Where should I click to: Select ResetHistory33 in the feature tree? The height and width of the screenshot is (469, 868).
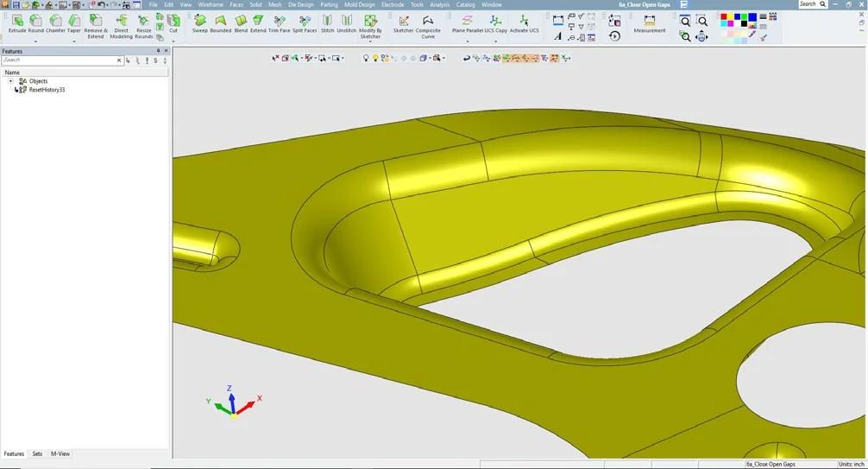(x=47, y=90)
